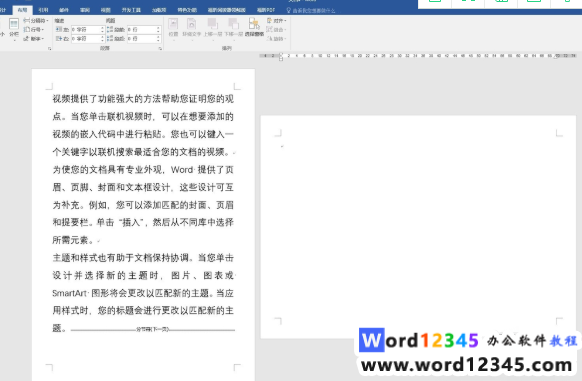Open the page setup dialog launcher

point(49,48)
